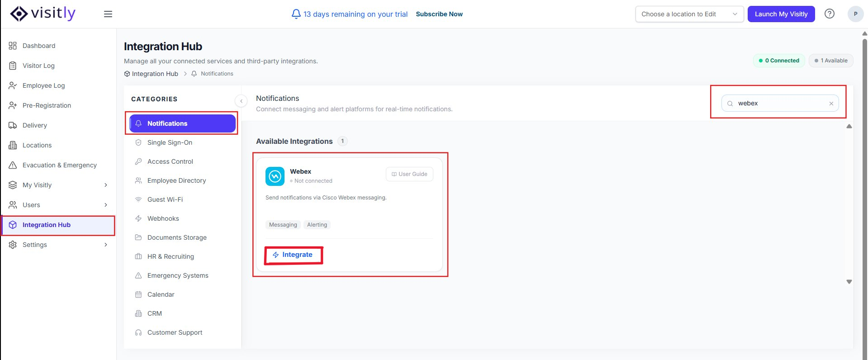The width and height of the screenshot is (868, 360).
Task: Open the Webex User Guide
Action: (409, 174)
